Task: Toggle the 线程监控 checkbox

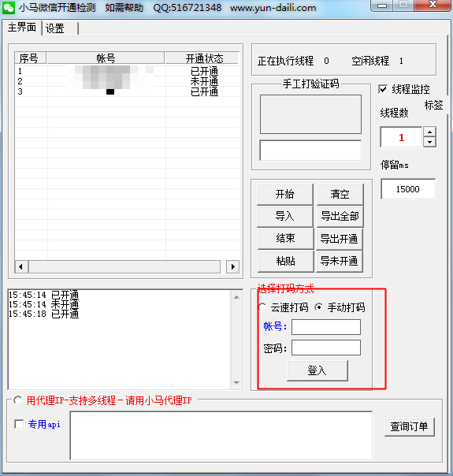Action: tap(383, 89)
